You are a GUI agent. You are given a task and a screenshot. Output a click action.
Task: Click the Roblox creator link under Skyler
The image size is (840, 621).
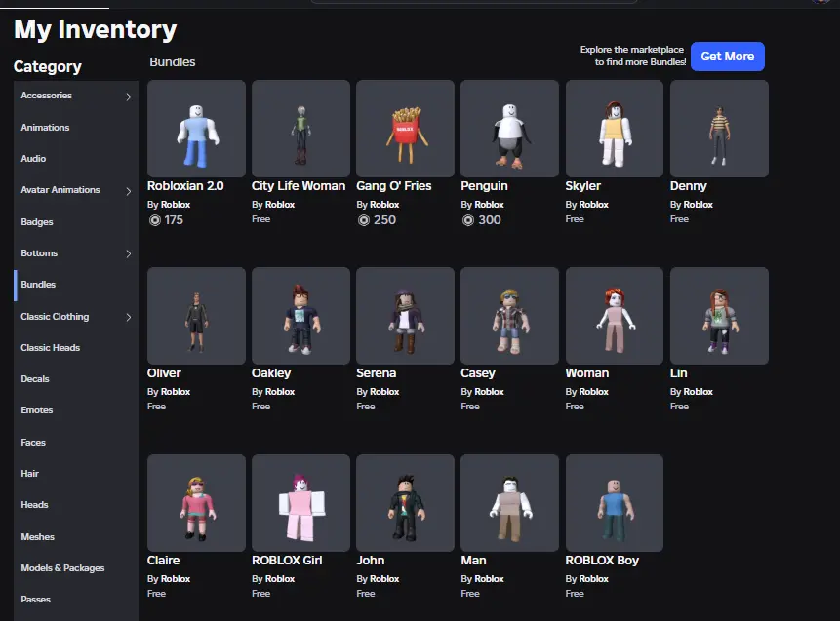(593, 205)
